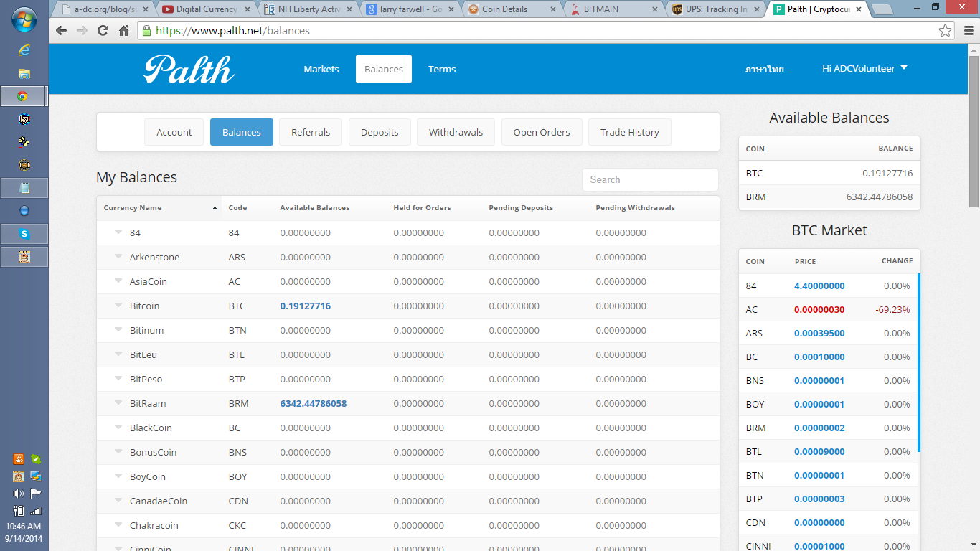Image resolution: width=980 pixels, height=551 pixels.
Task: Open the Markets navigation item
Action: click(x=321, y=70)
